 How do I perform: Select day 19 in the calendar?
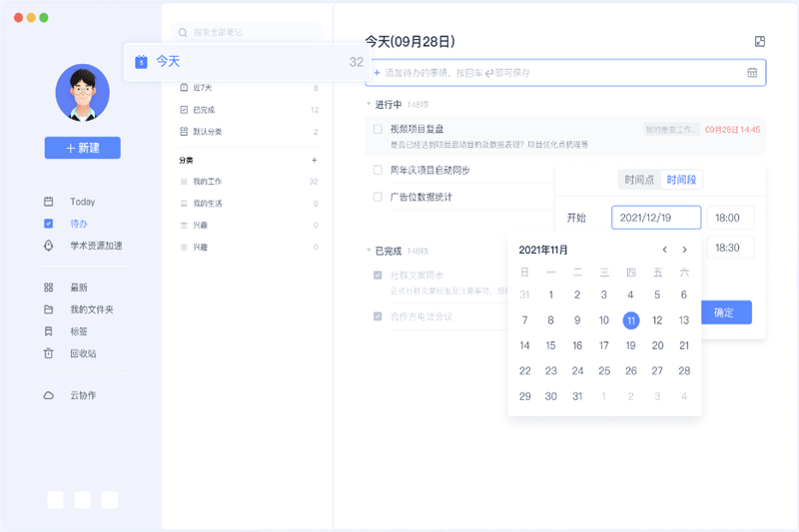630,345
